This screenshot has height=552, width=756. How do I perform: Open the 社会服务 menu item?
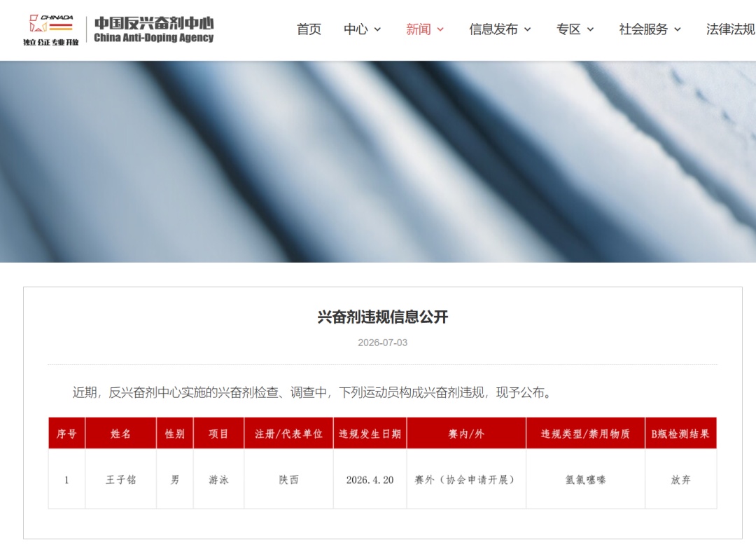pyautogui.click(x=643, y=29)
